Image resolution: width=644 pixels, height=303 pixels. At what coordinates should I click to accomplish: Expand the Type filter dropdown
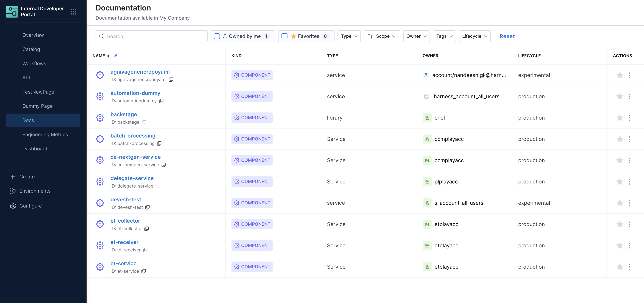pos(349,36)
